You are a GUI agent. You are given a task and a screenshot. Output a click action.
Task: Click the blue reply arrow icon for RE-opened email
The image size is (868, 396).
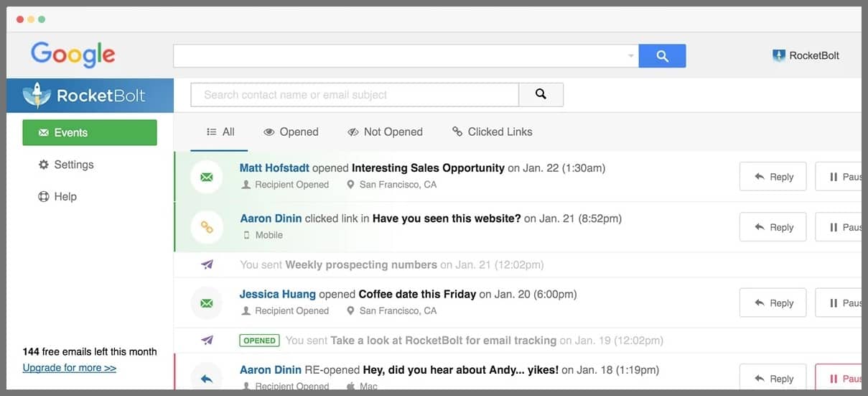coord(207,378)
